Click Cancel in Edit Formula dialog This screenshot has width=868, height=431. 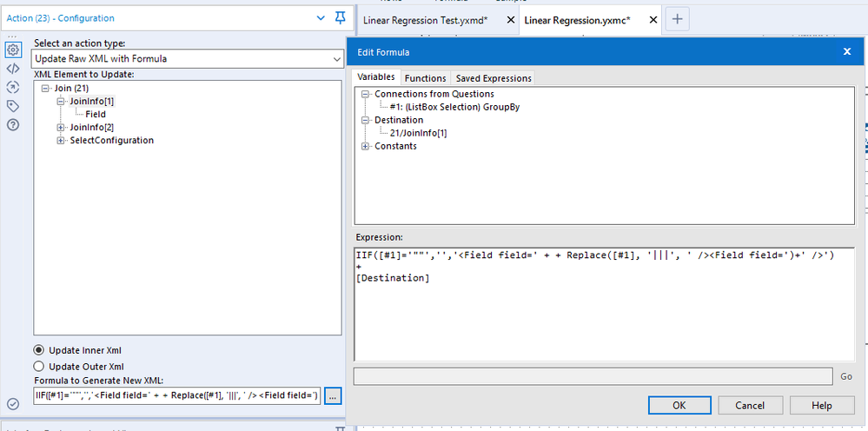(750, 405)
